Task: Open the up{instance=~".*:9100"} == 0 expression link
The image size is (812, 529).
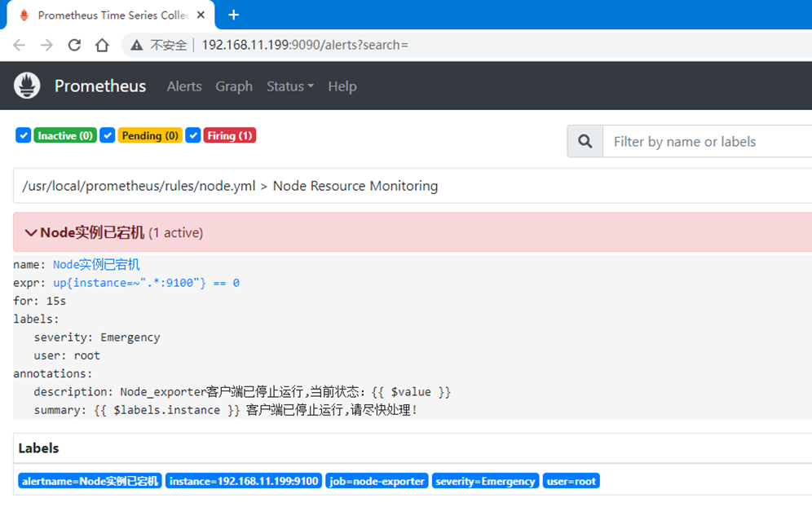Action: point(146,283)
